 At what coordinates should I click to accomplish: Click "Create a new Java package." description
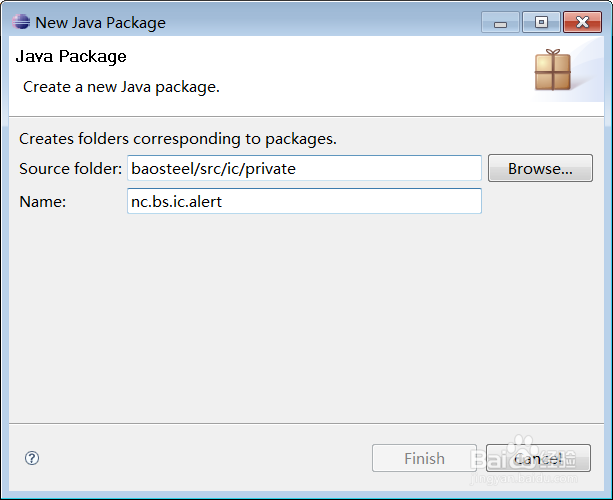pos(121,87)
